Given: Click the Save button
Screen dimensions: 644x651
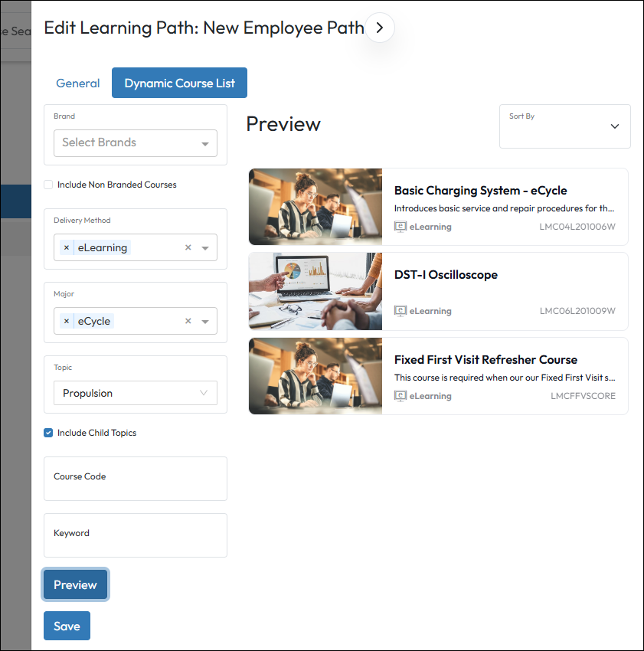Looking at the screenshot, I should [x=67, y=626].
